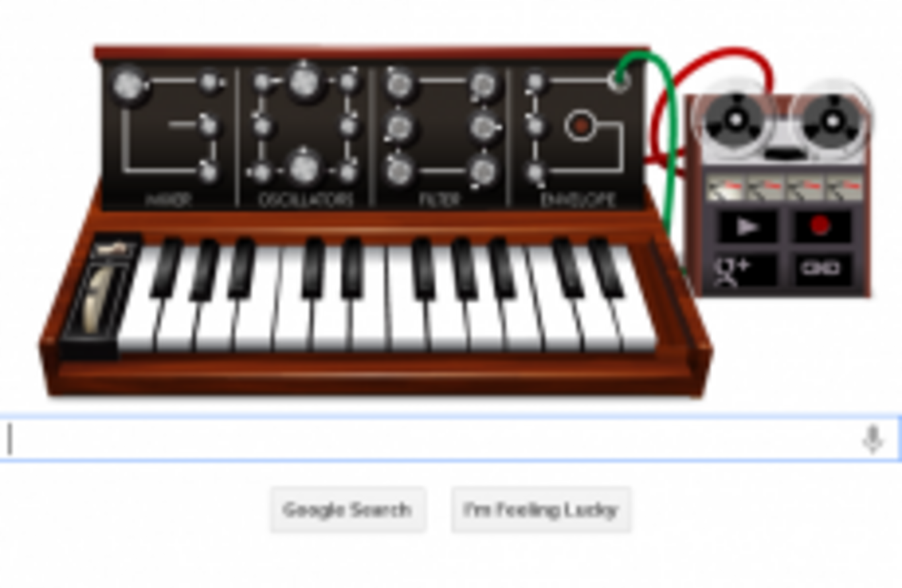This screenshot has width=902, height=588.
Task: Click the large lower Oscillators knob
Action: pos(304,167)
